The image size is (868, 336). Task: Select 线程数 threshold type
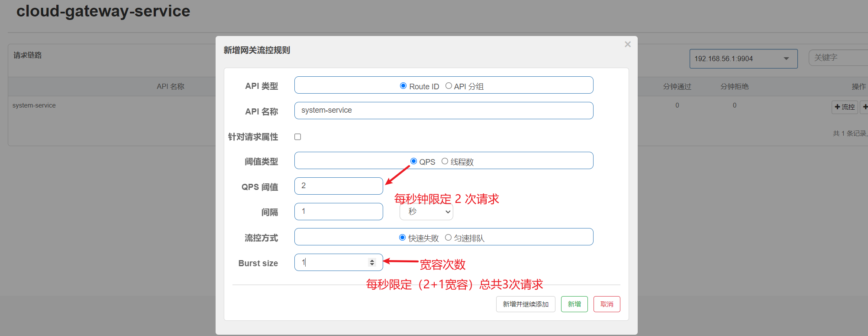point(445,161)
